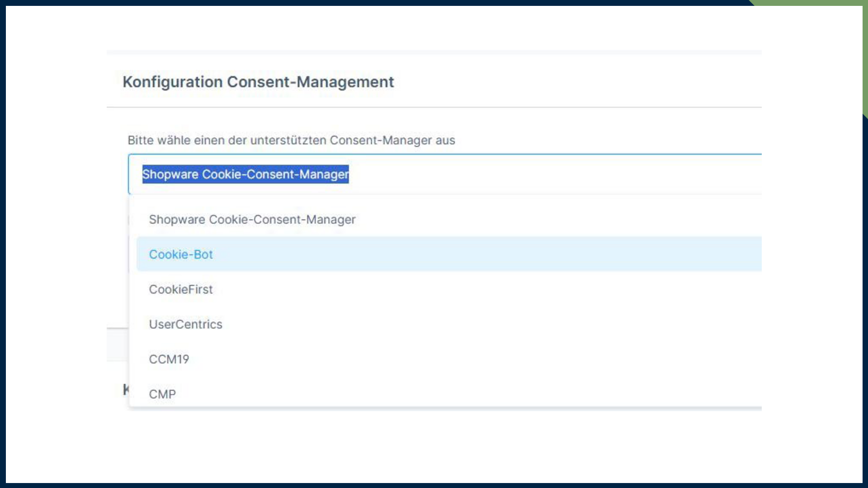Click the gray footer strip beside dropdown
868x488 pixels.
118,345
